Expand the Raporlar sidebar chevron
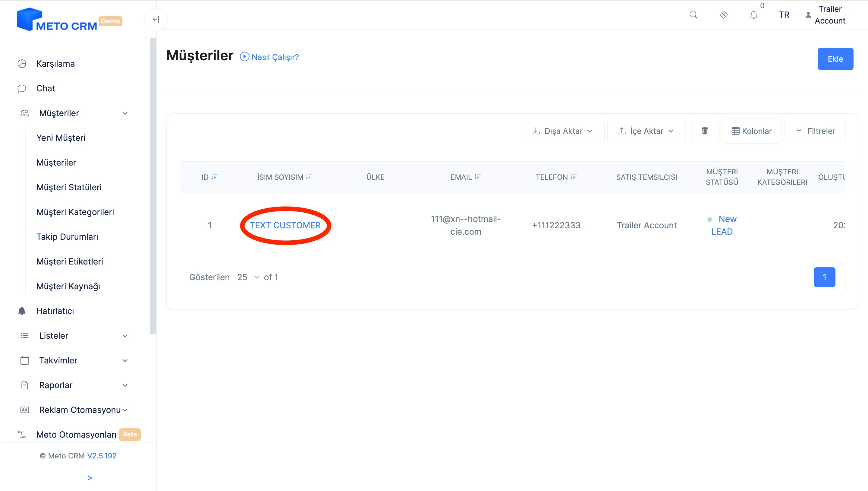This screenshot has width=868, height=491. pyautogui.click(x=125, y=385)
